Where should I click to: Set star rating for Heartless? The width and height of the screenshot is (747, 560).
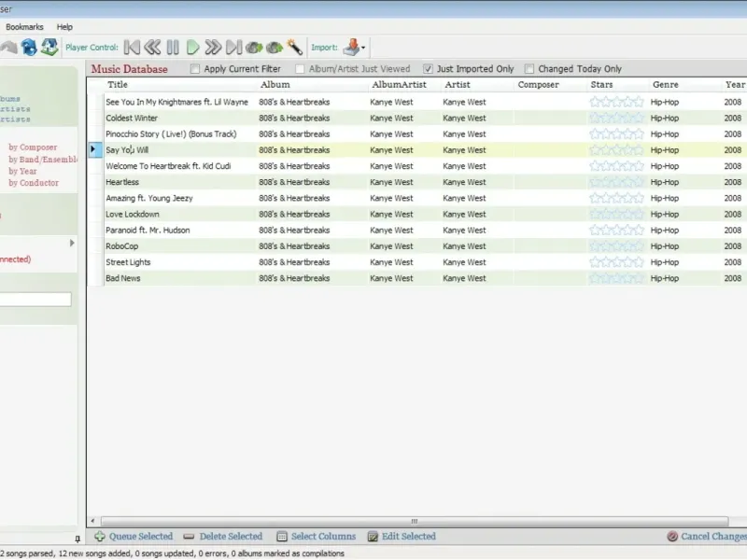coord(616,181)
